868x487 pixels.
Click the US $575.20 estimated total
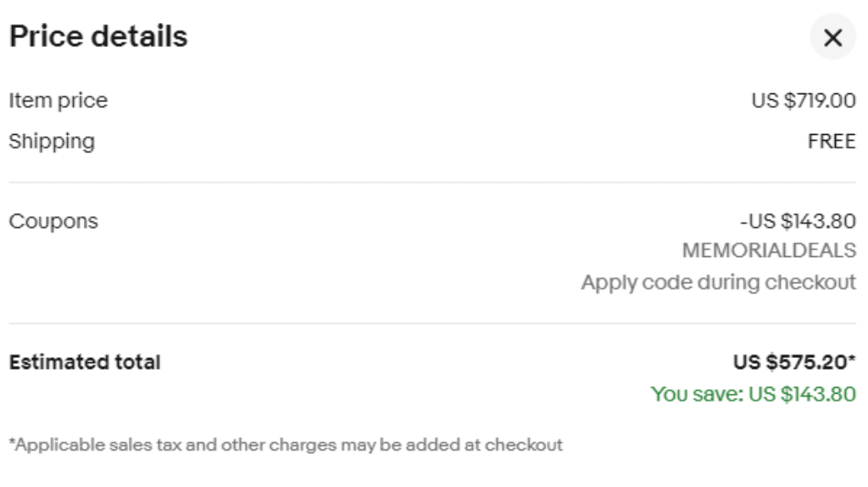790,362
